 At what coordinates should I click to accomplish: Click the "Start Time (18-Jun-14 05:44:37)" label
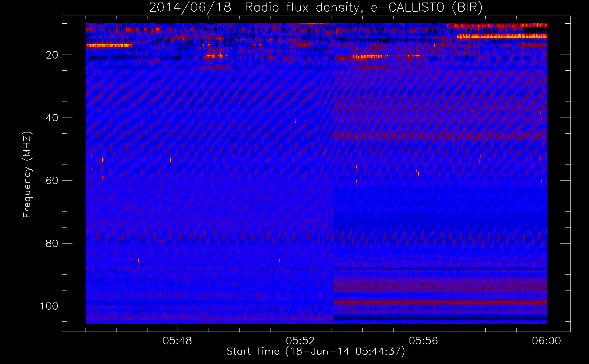coord(316,352)
